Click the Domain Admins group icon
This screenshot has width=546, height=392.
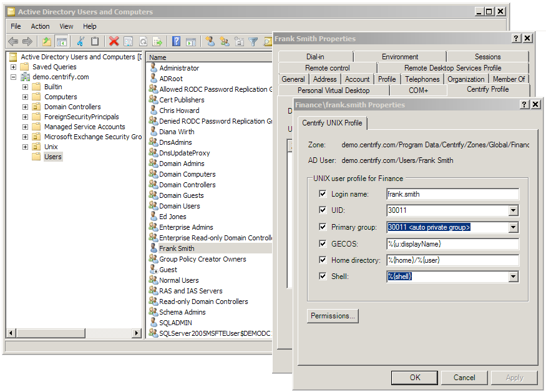(x=154, y=163)
